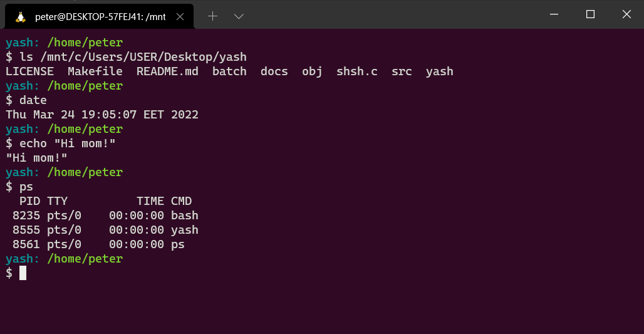Maximize the terminal window
The height and width of the screenshot is (334, 644).
click(590, 14)
